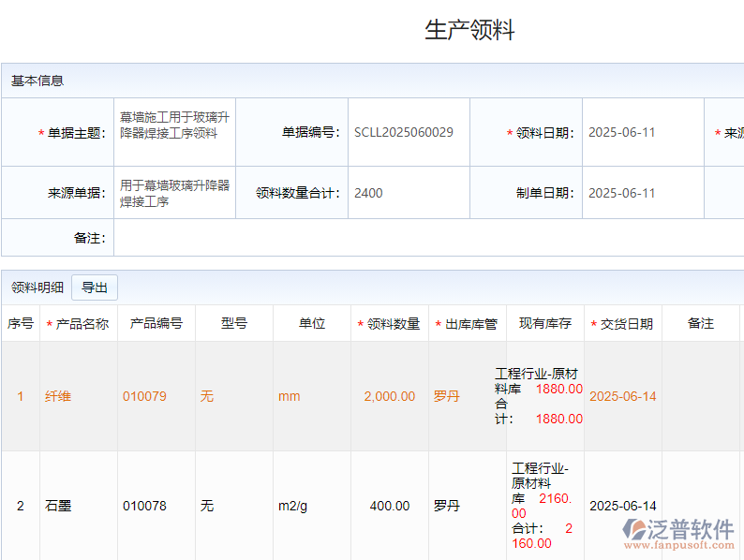The image size is (744, 560).
Task: Open the 制单日期 date field
Action: pyautogui.click(x=642, y=193)
